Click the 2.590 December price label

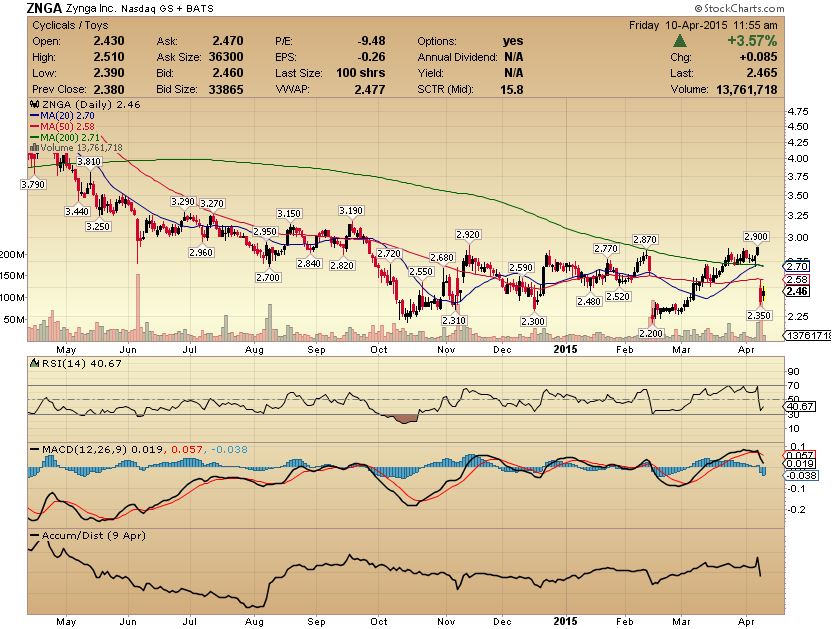(521, 267)
